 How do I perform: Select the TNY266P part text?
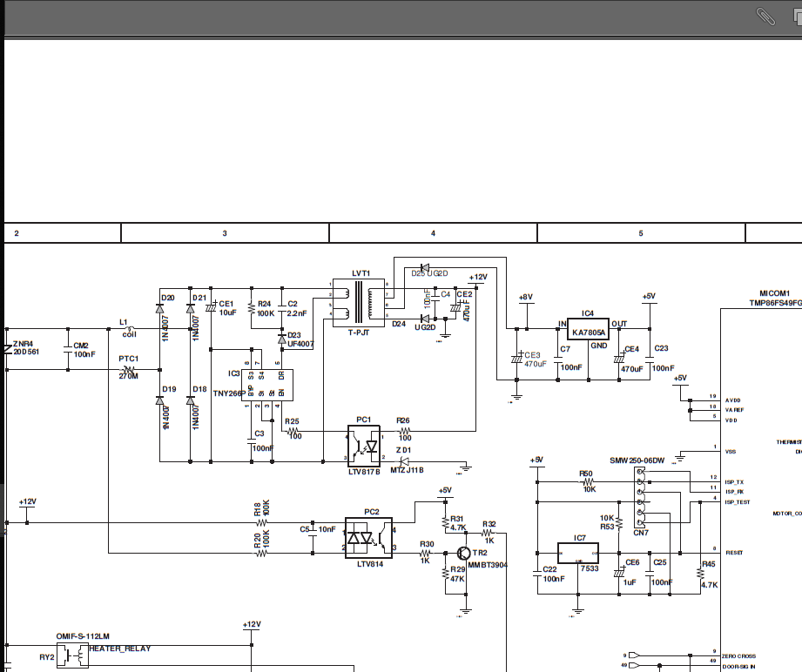(x=228, y=393)
